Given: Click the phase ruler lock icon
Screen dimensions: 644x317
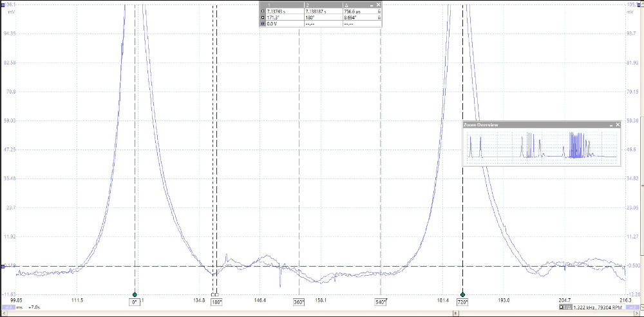Looking at the screenshot, I should point(379,18).
